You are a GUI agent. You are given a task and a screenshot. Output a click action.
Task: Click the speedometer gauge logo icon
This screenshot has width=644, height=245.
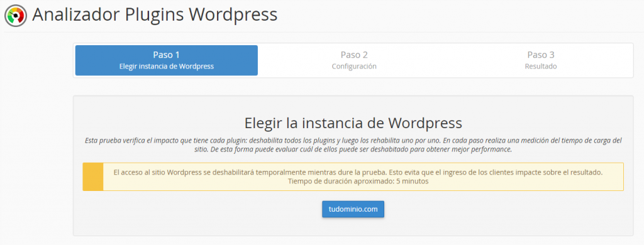16,16
